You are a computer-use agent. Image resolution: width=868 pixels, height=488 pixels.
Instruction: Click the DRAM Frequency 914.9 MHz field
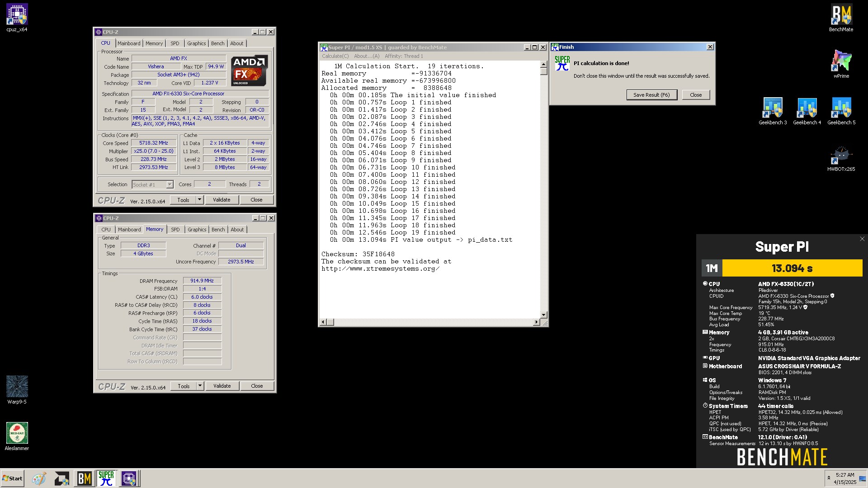pyautogui.click(x=202, y=281)
